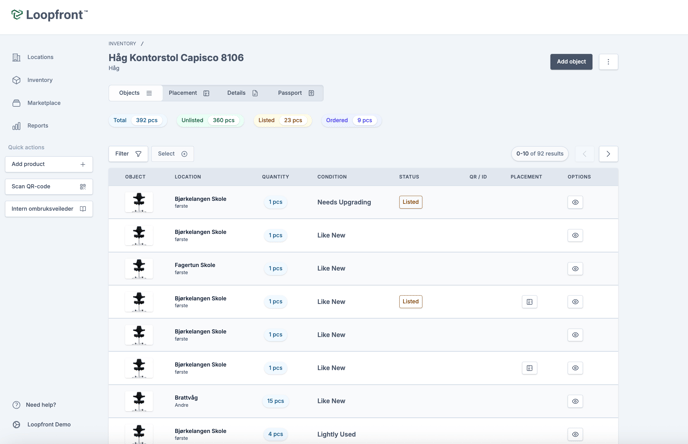Viewport: 688px width, 444px height.
Task: Click the Scan QR-code quick action
Action: pyautogui.click(x=48, y=186)
